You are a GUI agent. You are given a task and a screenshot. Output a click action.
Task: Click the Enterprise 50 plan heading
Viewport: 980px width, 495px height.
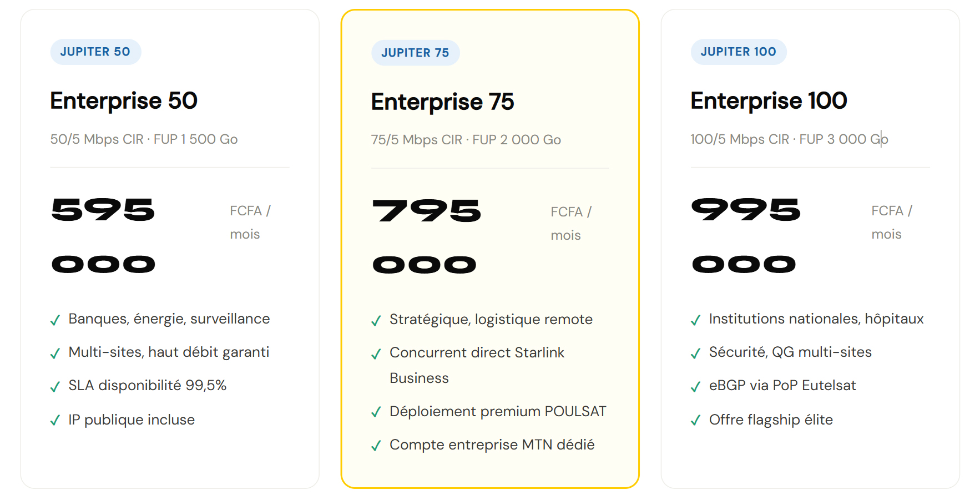point(124,100)
